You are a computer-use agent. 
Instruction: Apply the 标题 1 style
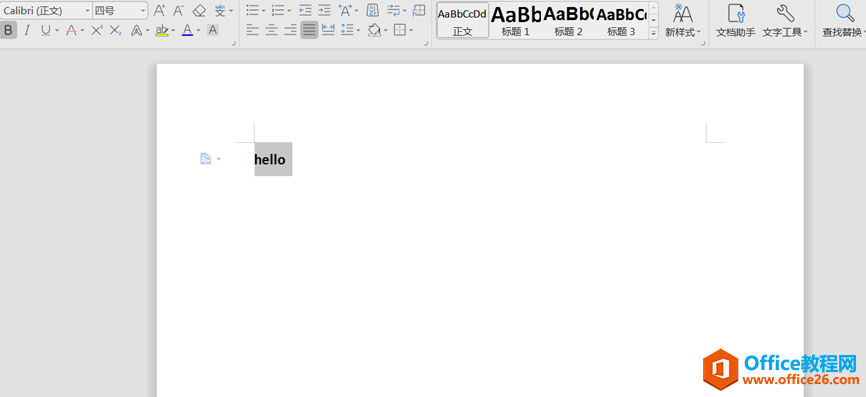515,20
